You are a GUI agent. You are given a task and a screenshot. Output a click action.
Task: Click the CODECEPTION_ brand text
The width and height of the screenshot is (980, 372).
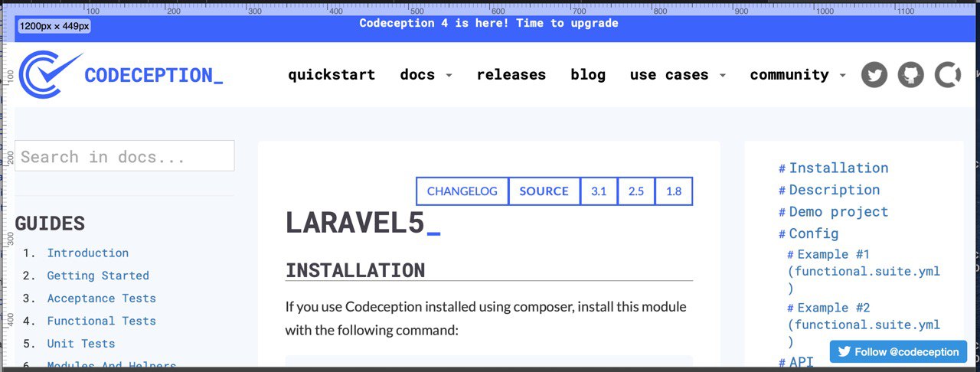(154, 75)
